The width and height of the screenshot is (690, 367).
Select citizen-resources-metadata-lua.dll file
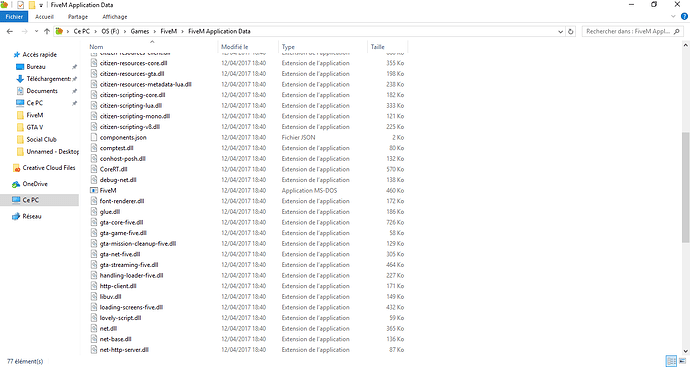(x=145, y=84)
